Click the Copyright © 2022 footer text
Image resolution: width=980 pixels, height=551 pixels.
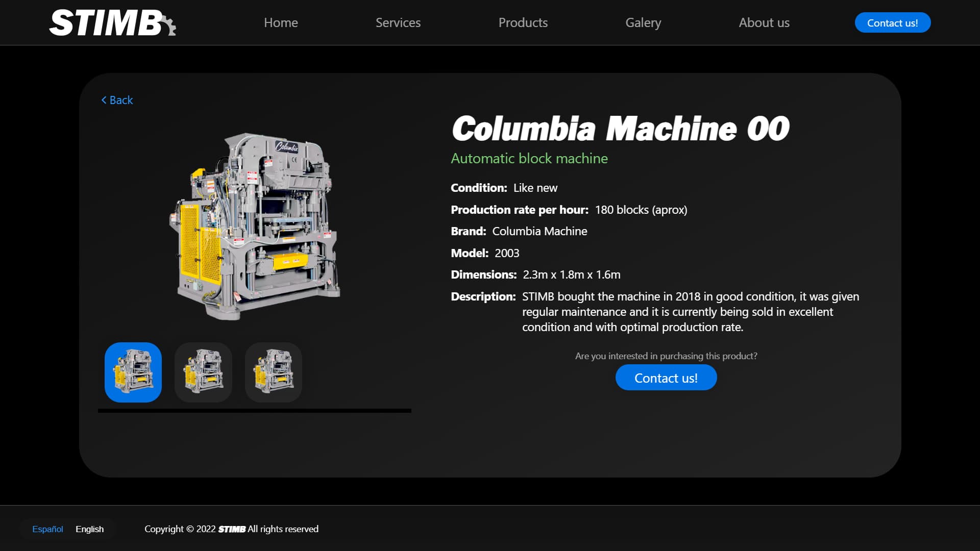click(x=231, y=529)
